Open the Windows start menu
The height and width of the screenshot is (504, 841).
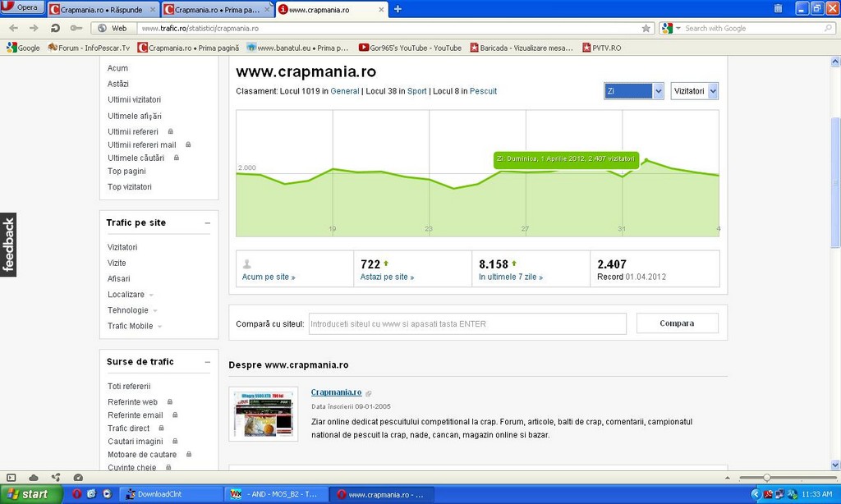tap(31, 494)
